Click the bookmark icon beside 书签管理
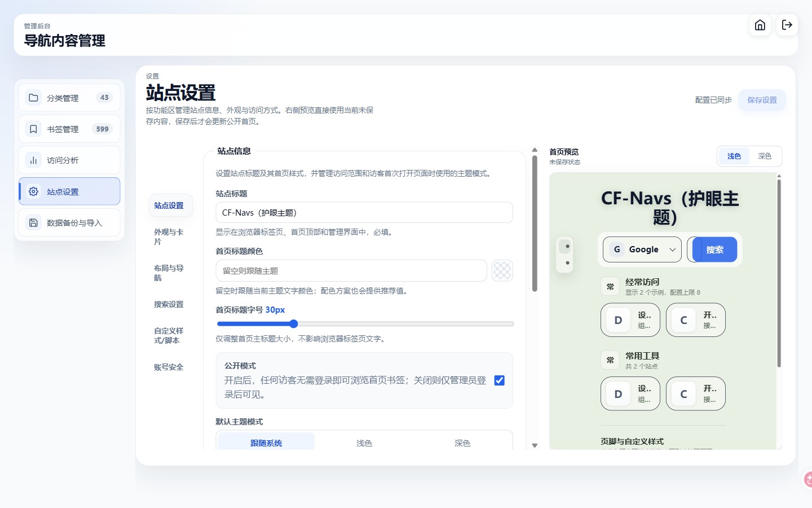812x508 pixels. tap(33, 129)
